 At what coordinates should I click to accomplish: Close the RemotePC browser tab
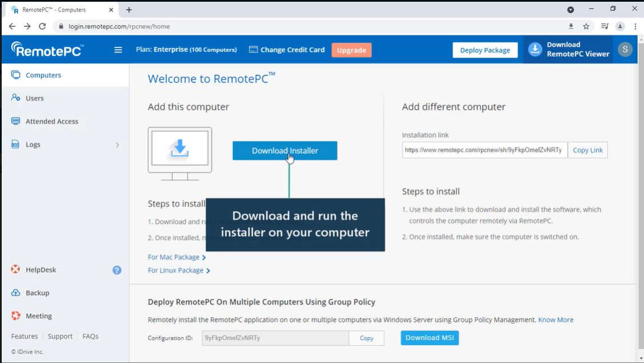point(111,10)
